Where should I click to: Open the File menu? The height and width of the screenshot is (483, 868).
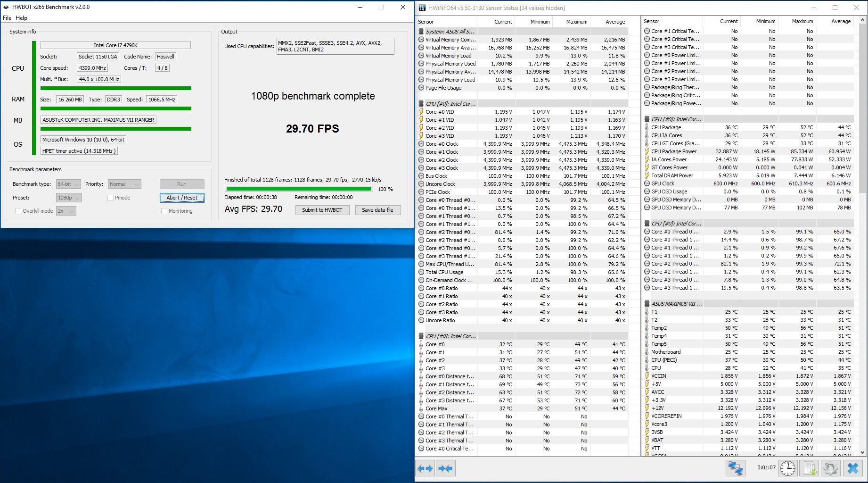pos(7,18)
